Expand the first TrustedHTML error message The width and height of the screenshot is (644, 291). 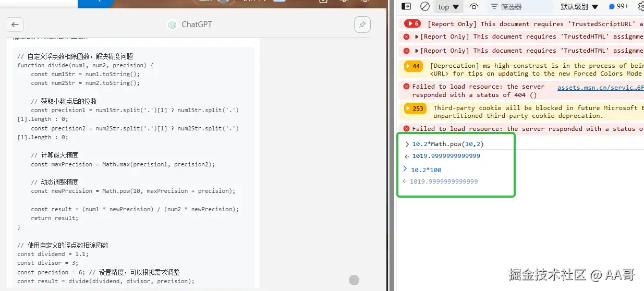click(x=417, y=37)
